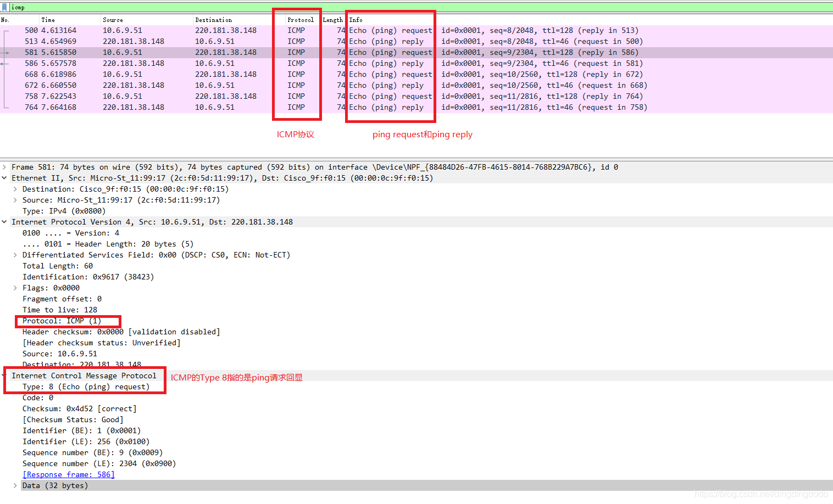Select Checksum Status: Good line
833x504 pixels.
click(73, 419)
